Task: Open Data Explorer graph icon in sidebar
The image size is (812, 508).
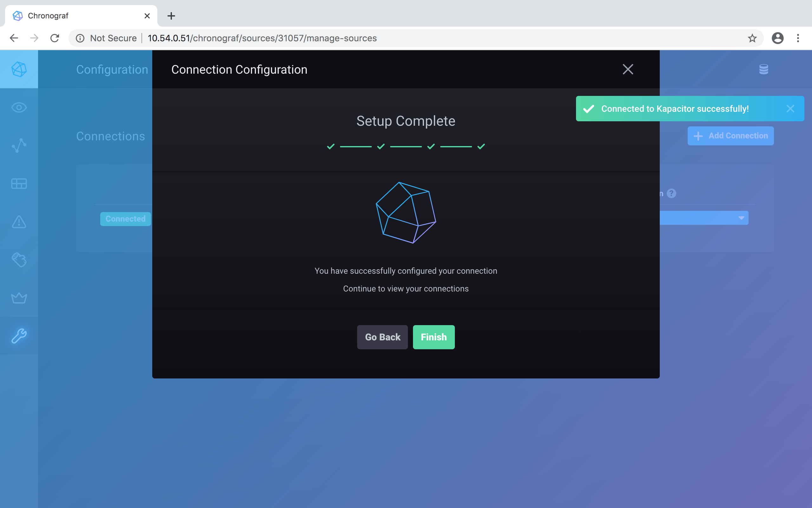Action: 19,145
